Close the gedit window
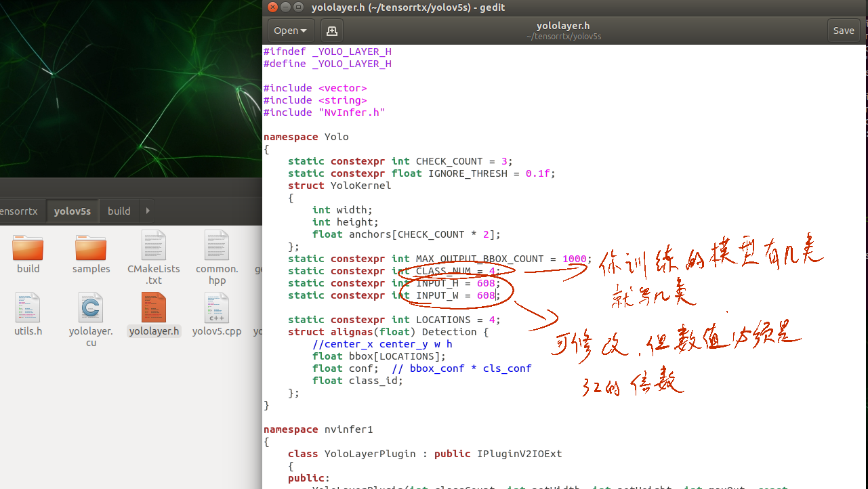Image resolution: width=868 pixels, height=489 pixels. pos(272,7)
